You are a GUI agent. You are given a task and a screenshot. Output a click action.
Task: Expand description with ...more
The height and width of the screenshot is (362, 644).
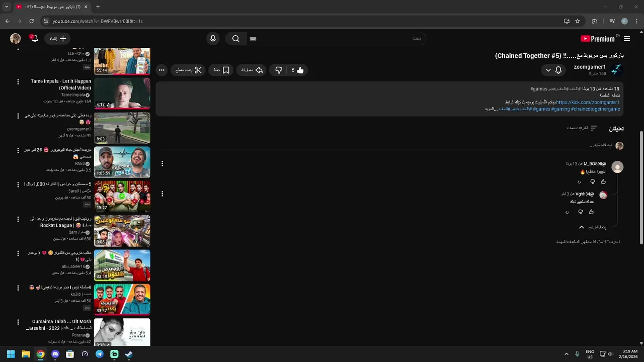pos(490,109)
